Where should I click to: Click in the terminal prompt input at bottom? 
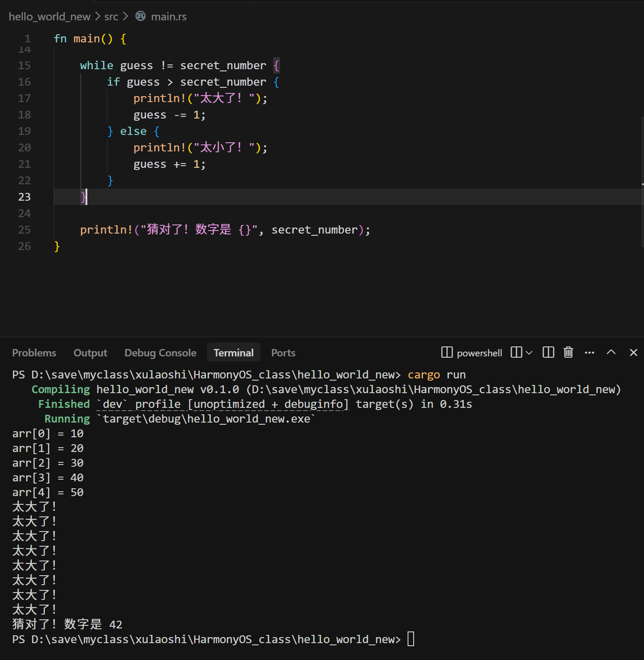(x=411, y=639)
